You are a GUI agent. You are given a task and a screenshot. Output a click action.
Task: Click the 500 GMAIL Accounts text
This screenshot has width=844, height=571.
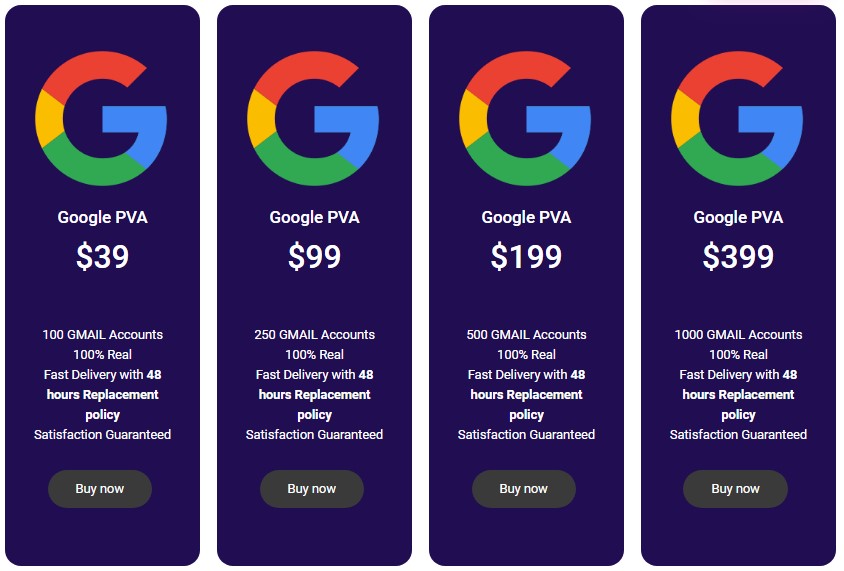click(526, 334)
